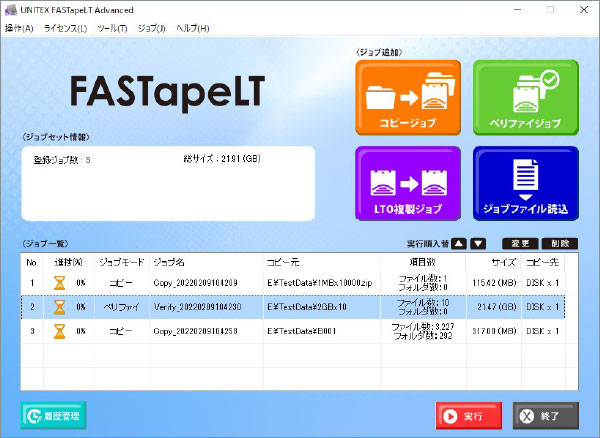Click the hourglass icon in job row 3
The width and height of the screenshot is (600, 438).
click(x=59, y=331)
